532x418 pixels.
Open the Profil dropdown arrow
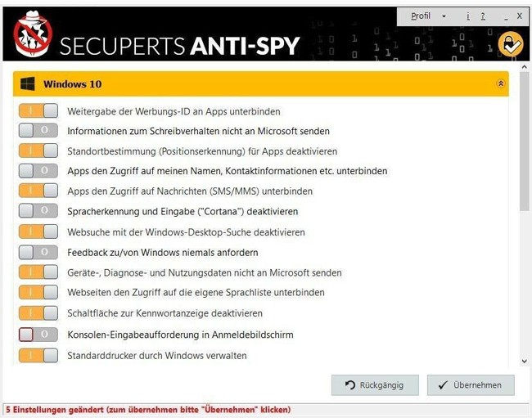[444, 16]
